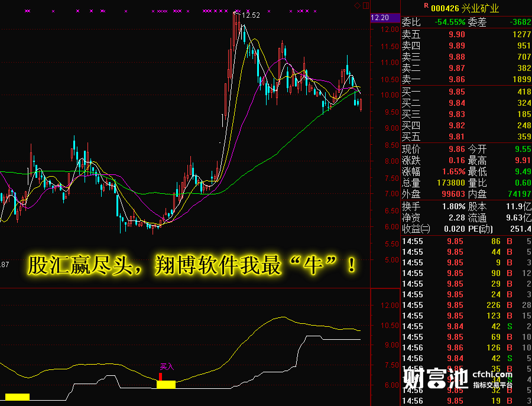Viewport: 532px width, 406px height.
Task: Select the 买五 bid row at 9.81
Action: point(466,137)
